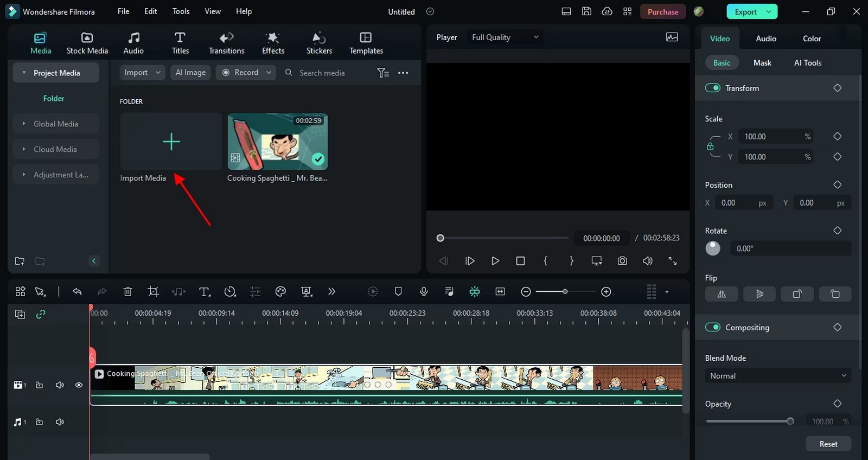The width and height of the screenshot is (868, 460).
Task: Click the Reset button
Action: click(x=828, y=444)
